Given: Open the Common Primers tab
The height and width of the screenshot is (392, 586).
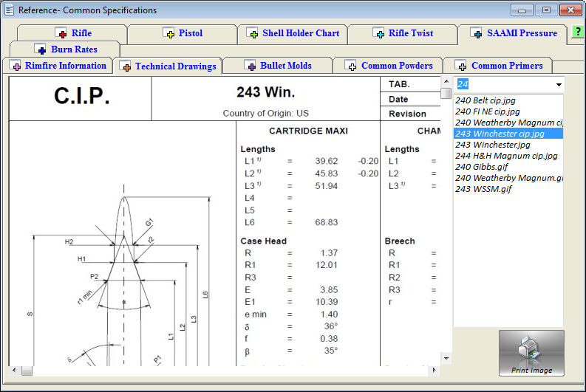Looking at the screenshot, I should [x=498, y=66].
